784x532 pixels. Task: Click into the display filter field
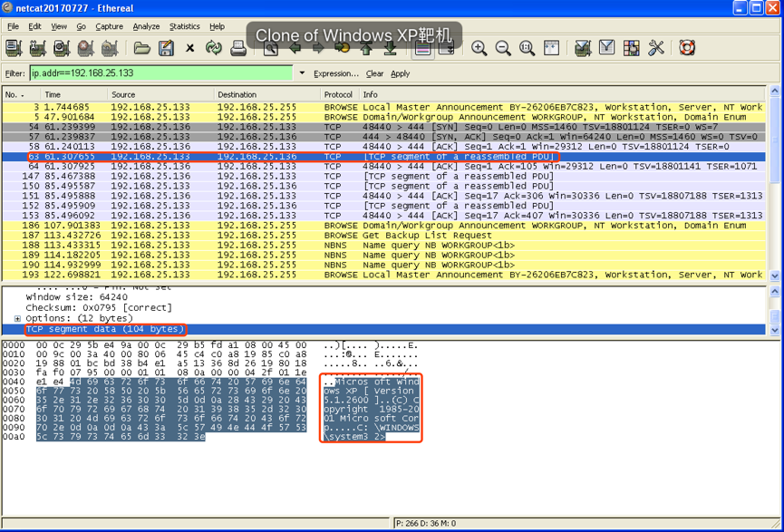click(x=161, y=73)
